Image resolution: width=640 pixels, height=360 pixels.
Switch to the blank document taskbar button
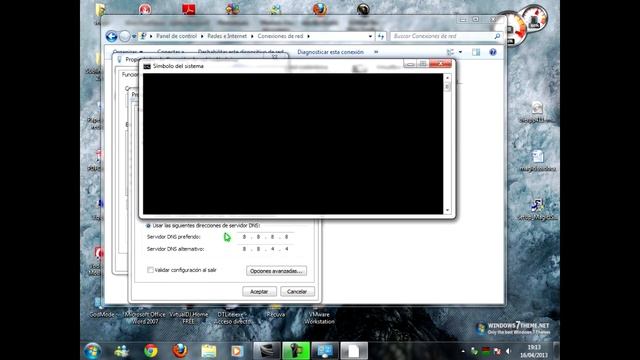click(354, 351)
